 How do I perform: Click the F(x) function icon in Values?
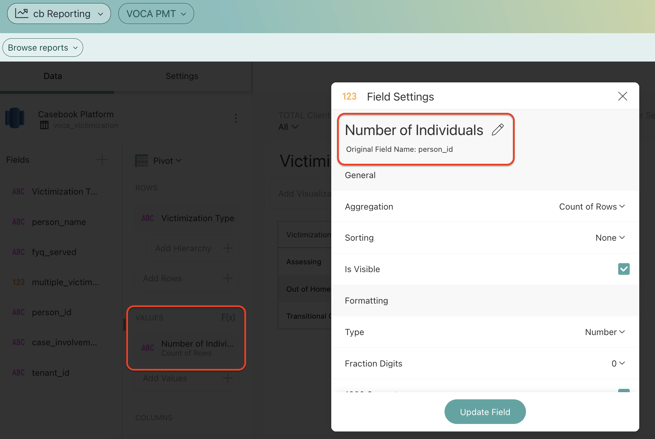click(228, 318)
